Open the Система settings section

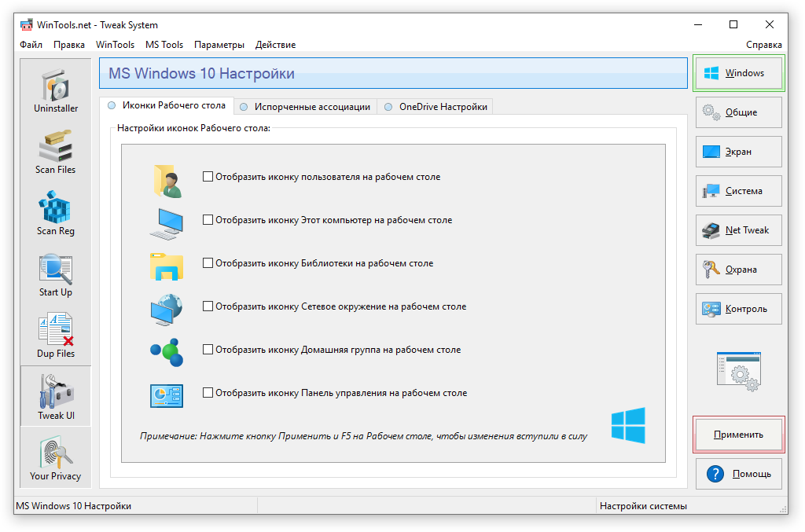[739, 191]
